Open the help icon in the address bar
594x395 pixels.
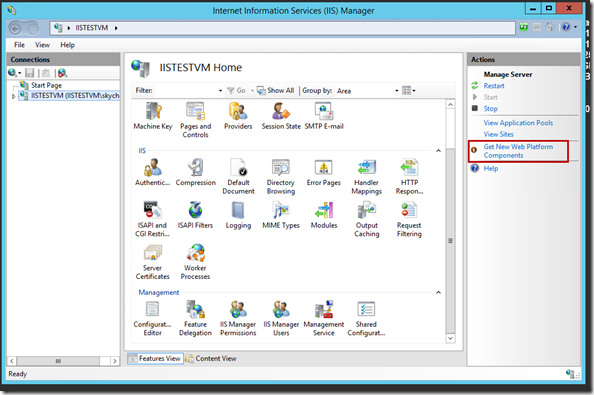click(566, 27)
